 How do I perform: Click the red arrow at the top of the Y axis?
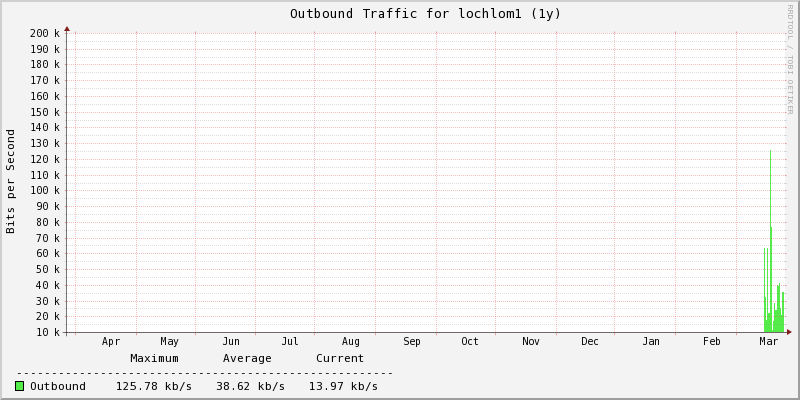pyautogui.click(x=67, y=30)
